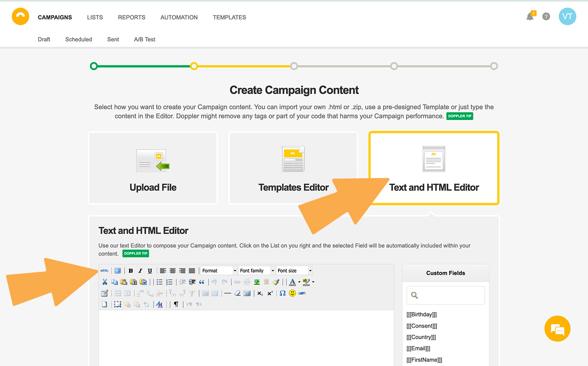Toggle fullscreen mode in the editor toolbar

pyautogui.click(x=118, y=271)
